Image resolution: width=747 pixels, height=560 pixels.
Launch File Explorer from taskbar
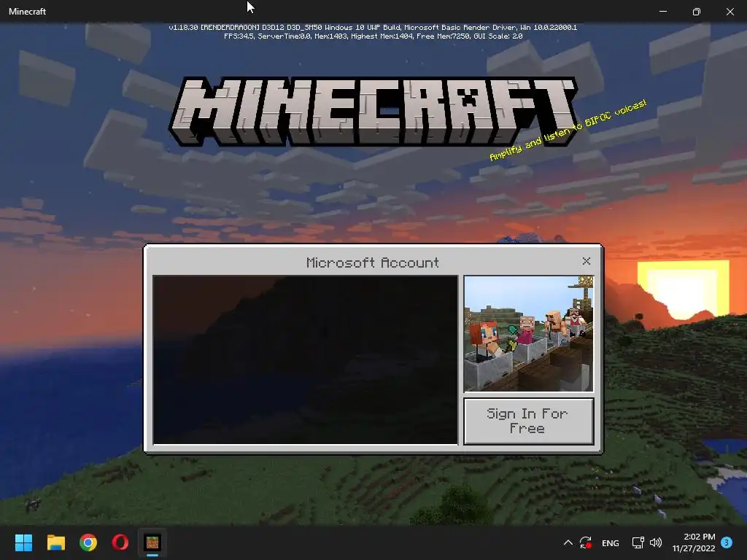55,542
